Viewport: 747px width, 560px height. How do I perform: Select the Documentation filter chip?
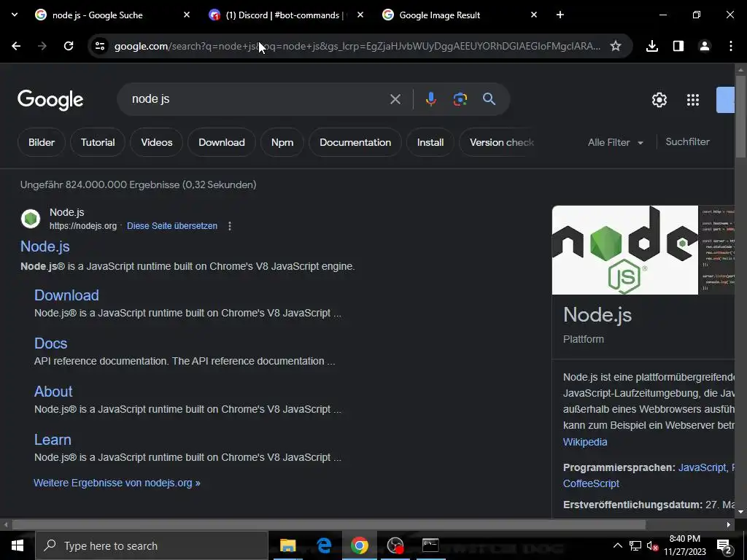coord(355,142)
